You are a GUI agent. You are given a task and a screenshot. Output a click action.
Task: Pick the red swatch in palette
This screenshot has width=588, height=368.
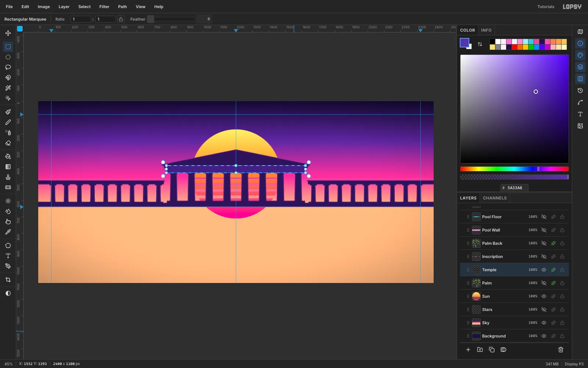[x=514, y=47]
